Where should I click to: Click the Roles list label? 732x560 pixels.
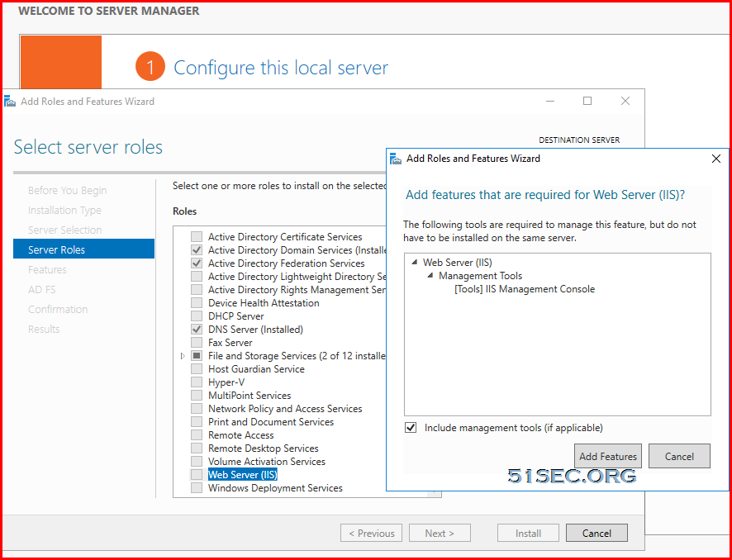click(x=184, y=211)
